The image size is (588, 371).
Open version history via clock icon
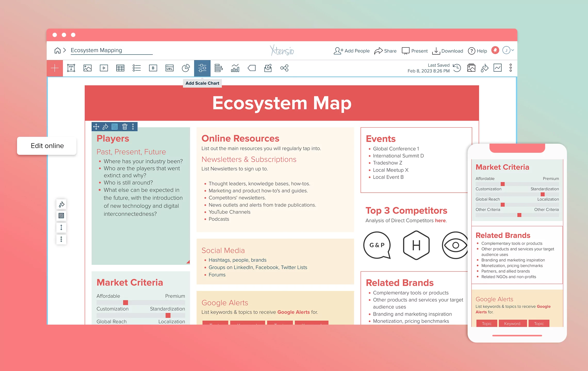click(x=457, y=68)
